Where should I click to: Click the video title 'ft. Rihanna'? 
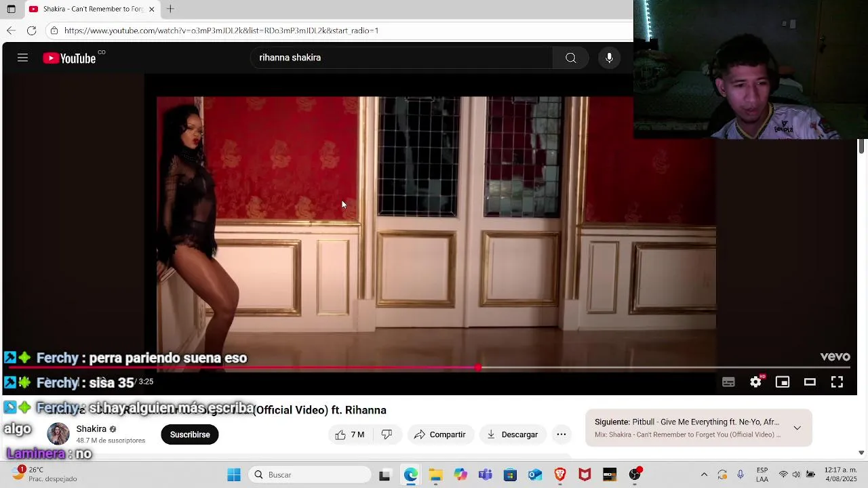coord(359,410)
